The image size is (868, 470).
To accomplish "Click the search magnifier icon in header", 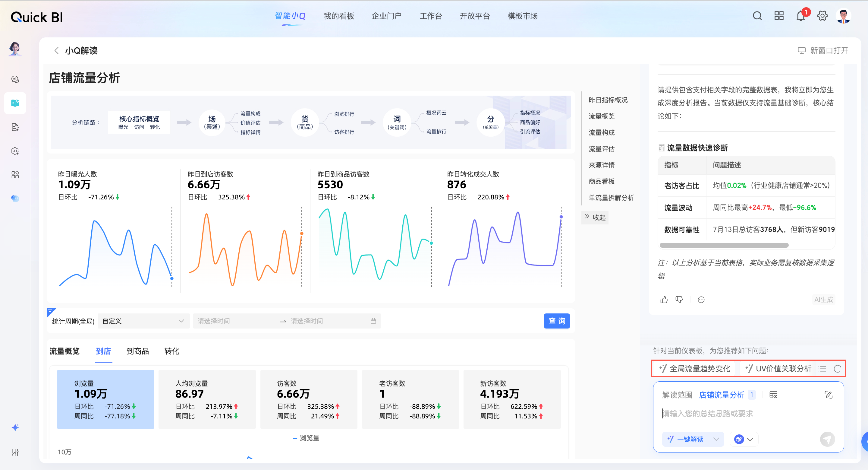I will pyautogui.click(x=757, y=16).
